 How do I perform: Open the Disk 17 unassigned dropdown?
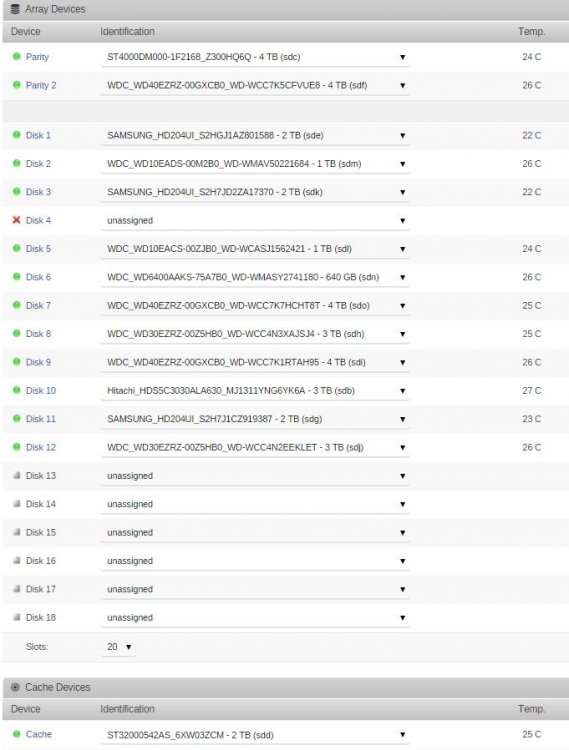pos(255,589)
